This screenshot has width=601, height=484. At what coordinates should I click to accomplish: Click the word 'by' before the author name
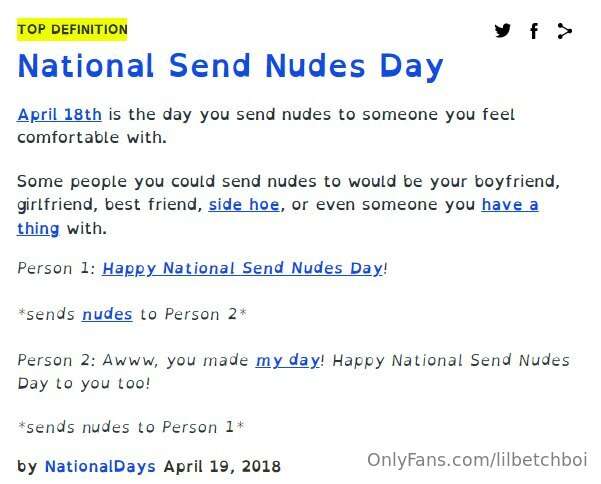[27, 466]
